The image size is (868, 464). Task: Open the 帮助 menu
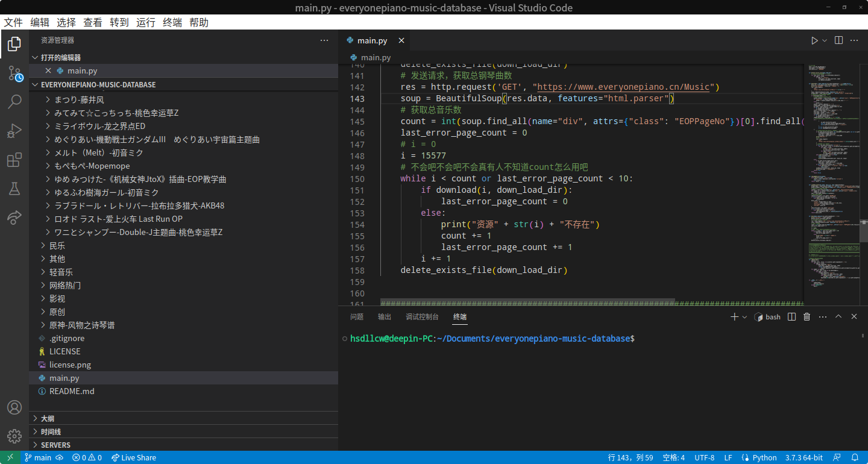point(199,22)
